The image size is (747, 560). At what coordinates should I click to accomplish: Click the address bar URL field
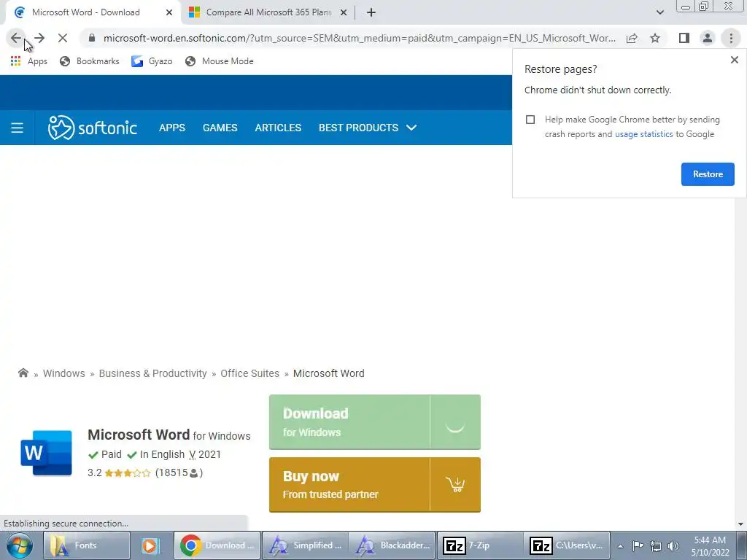[x=359, y=38]
